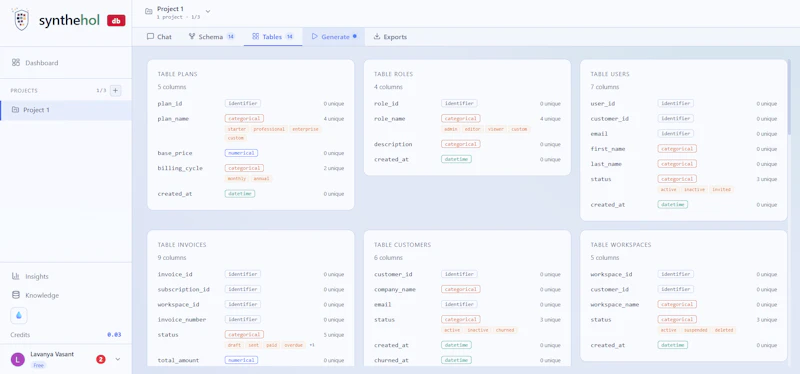The width and height of the screenshot is (800, 374).
Task: Click the invoice_number column row
Action: pos(251,319)
